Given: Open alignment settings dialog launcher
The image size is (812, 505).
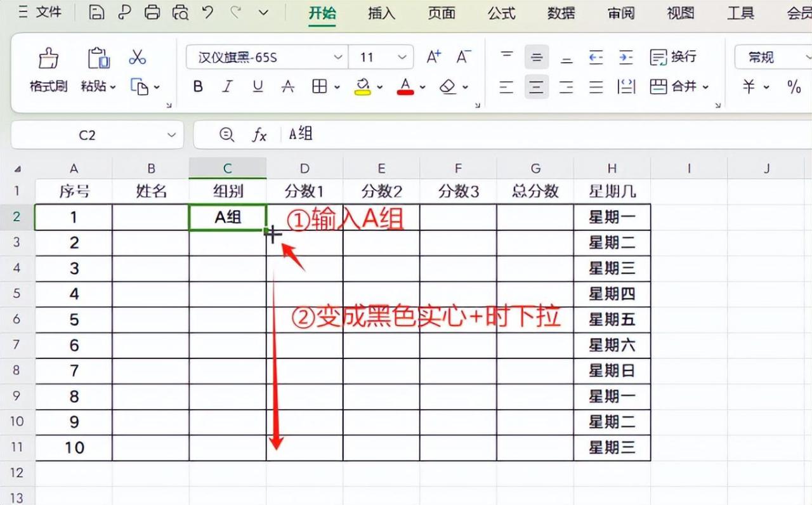Looking at the screenshot, I should (718, 106).
